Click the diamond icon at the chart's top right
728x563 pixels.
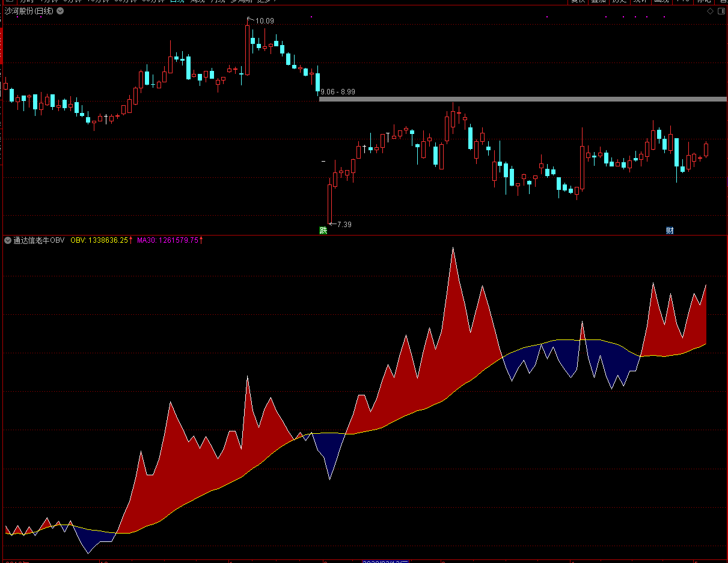710,11
